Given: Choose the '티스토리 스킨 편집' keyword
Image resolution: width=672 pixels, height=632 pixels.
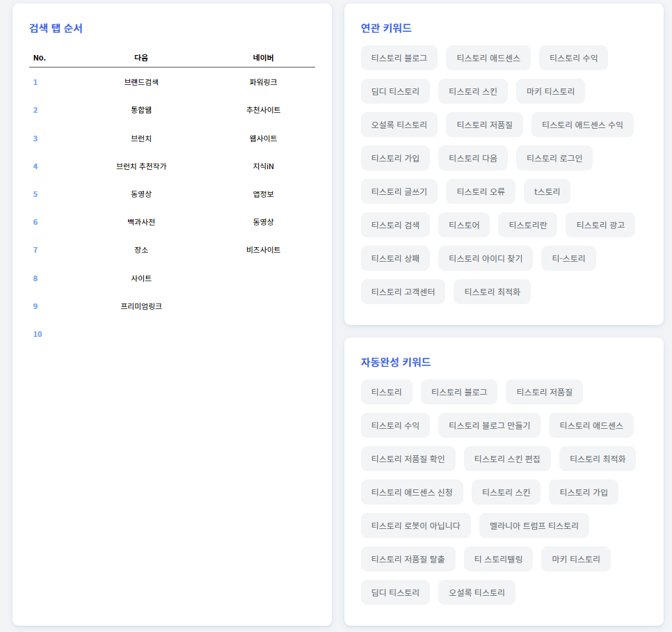Looking at the screenshot, I should tap(506, 459).
